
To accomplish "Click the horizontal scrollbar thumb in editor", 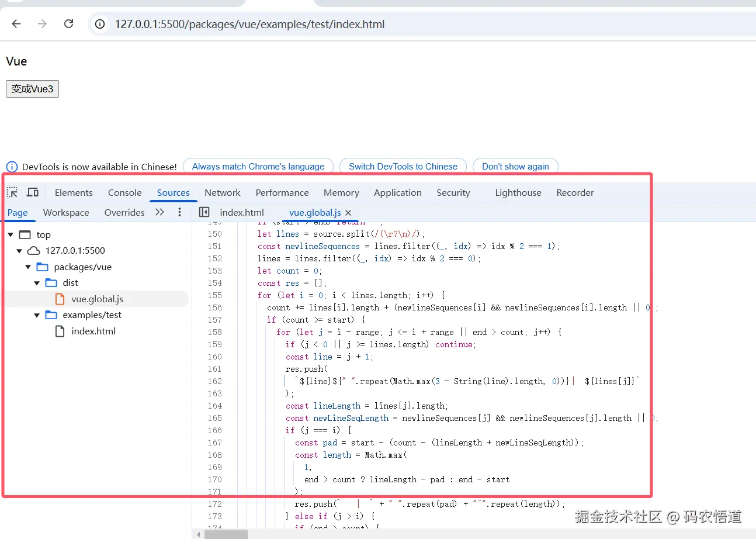I will click(x=226, y=534).
